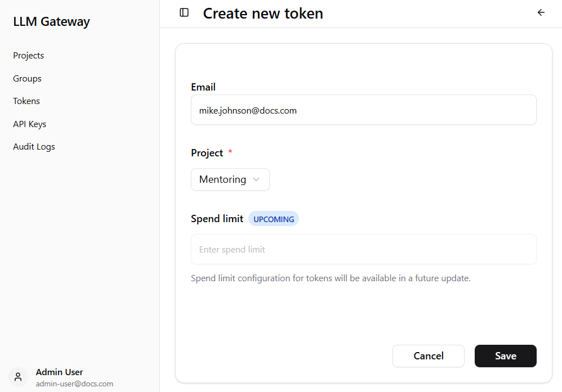The image size is (562, 392).
Task: Select the Create new token heading
Action: [263, 13]
